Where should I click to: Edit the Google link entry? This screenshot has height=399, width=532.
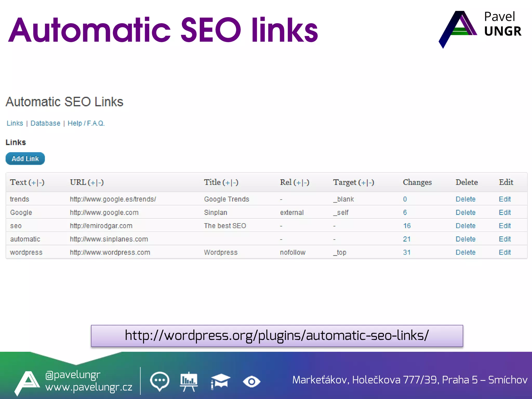point(504,212)
